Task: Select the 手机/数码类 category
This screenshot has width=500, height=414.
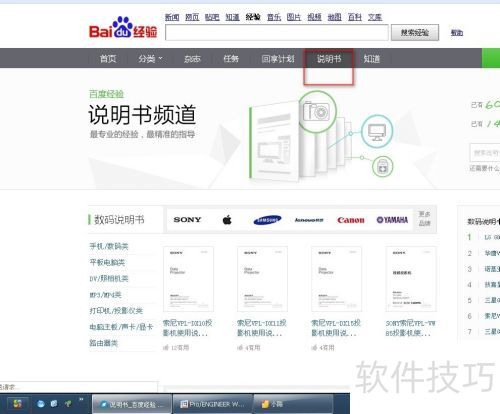Action: [109, 246]
